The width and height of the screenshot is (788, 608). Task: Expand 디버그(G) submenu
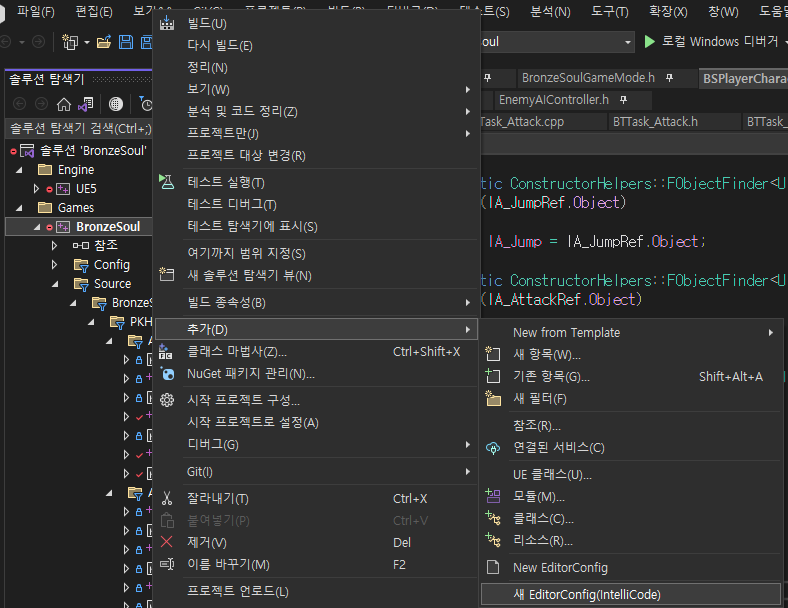pos(467,445)
